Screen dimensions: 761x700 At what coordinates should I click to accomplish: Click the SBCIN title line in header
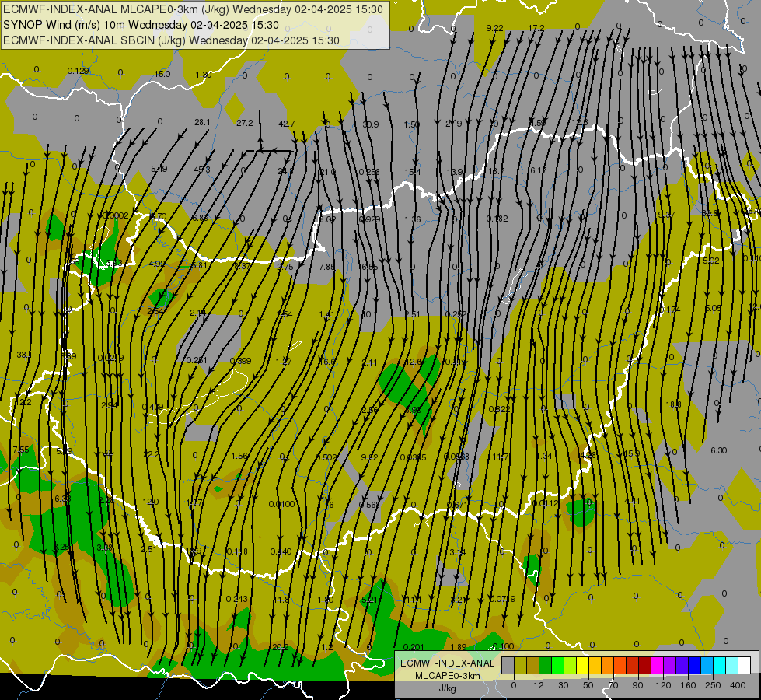tap(171, 40)
